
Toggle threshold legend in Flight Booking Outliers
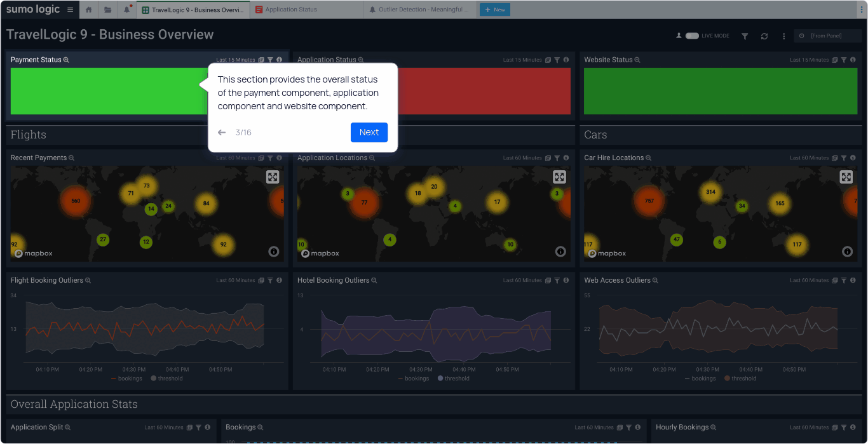[166, 379]
